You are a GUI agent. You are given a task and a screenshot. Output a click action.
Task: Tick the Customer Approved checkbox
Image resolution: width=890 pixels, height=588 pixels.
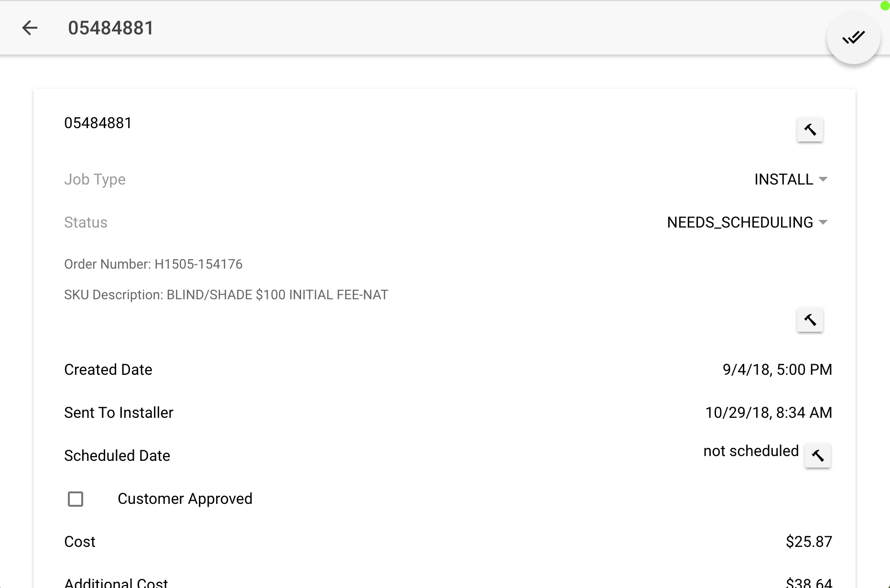pos(76,499)
